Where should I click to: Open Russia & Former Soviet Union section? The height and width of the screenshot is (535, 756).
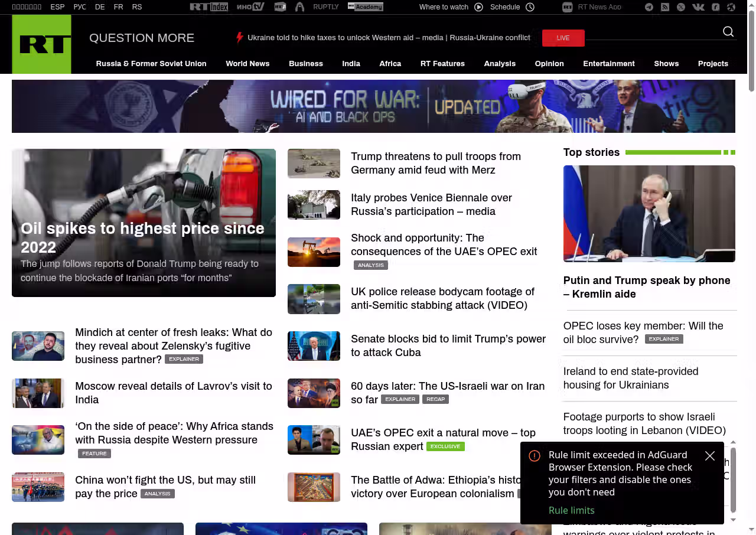coord(151,64)
